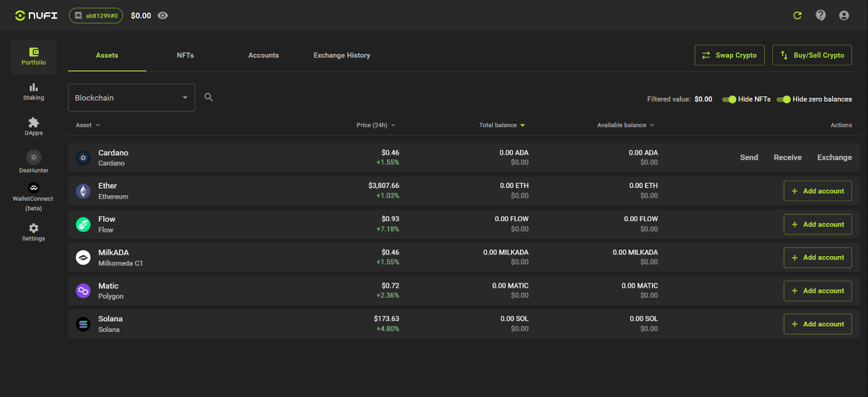This screenshot has height=397, width=868.
Task: Launch DexHunter from the sidebar
Action: [34, 162]
